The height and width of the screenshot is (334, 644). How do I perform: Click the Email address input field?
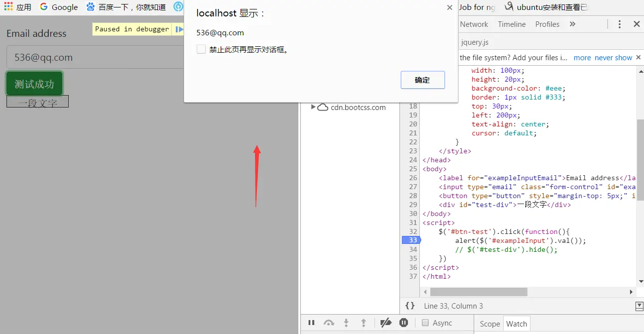coord(96,57)
